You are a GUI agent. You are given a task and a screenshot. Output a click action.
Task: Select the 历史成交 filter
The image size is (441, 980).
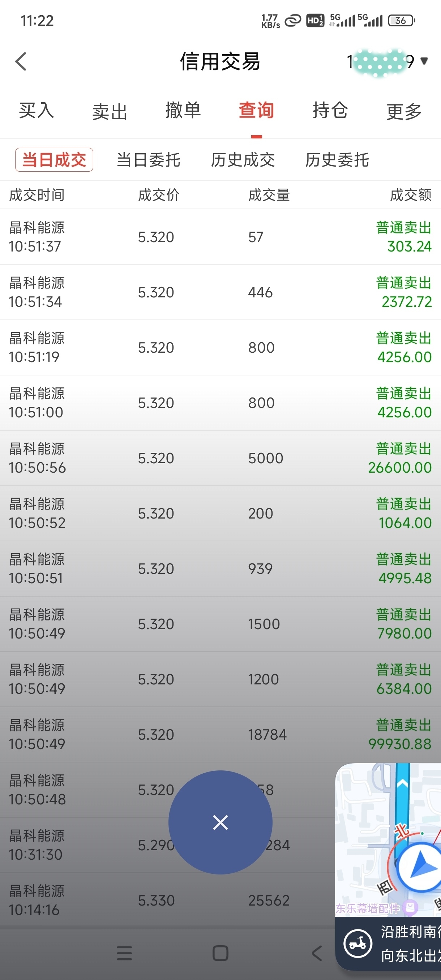pyautogui.click(x=243, y=160)
